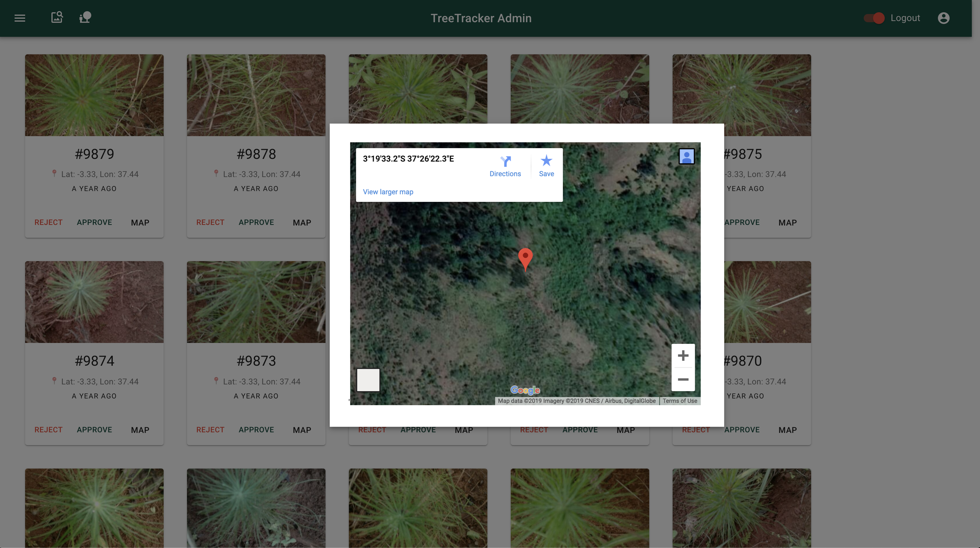Reject tree #9879
This screenshot has width=980, height=548.
(x=48, y=223)
